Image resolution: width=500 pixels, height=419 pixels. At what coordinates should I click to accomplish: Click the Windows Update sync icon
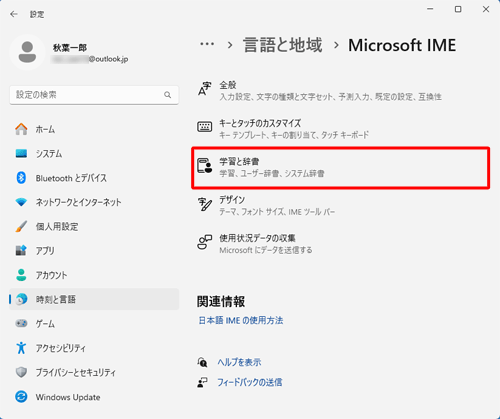(21, 397)
